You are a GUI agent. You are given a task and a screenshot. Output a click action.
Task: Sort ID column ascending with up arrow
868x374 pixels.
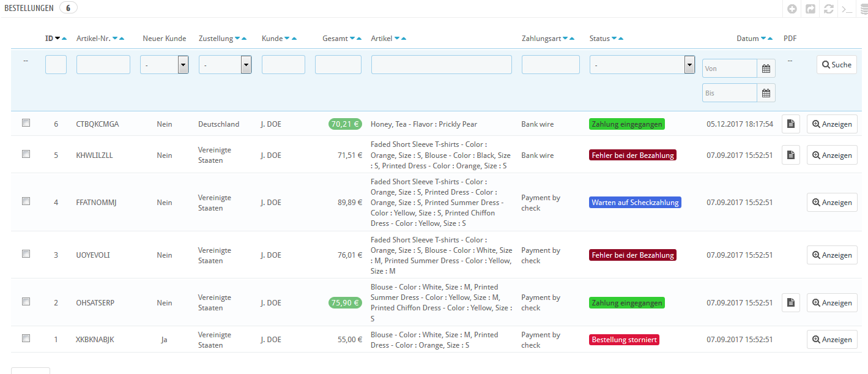click(x=64, y=39)
